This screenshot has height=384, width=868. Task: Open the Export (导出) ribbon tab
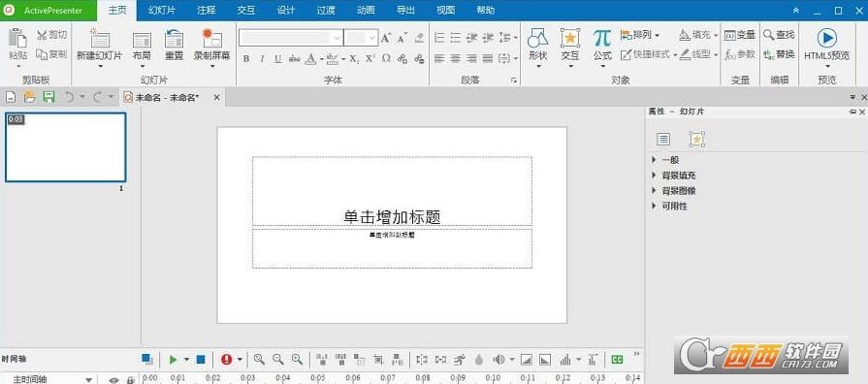tap(405, 10)
